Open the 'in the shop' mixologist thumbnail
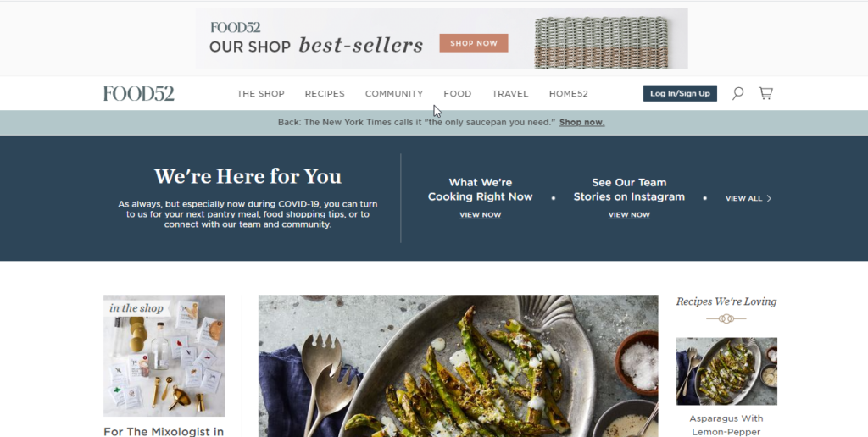The image size is (868, 437). (x=164, y=355)
